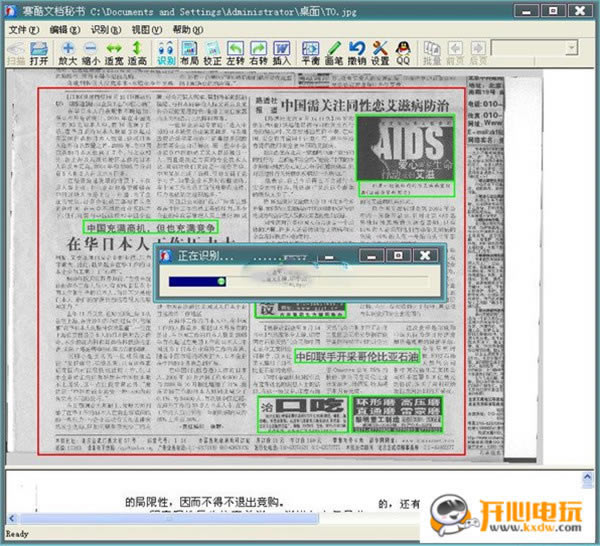Image resolution: width=600 pixels, height=546 pixels.
Task: Click the app icon in main title bar
Action: (x=11, y=11)
